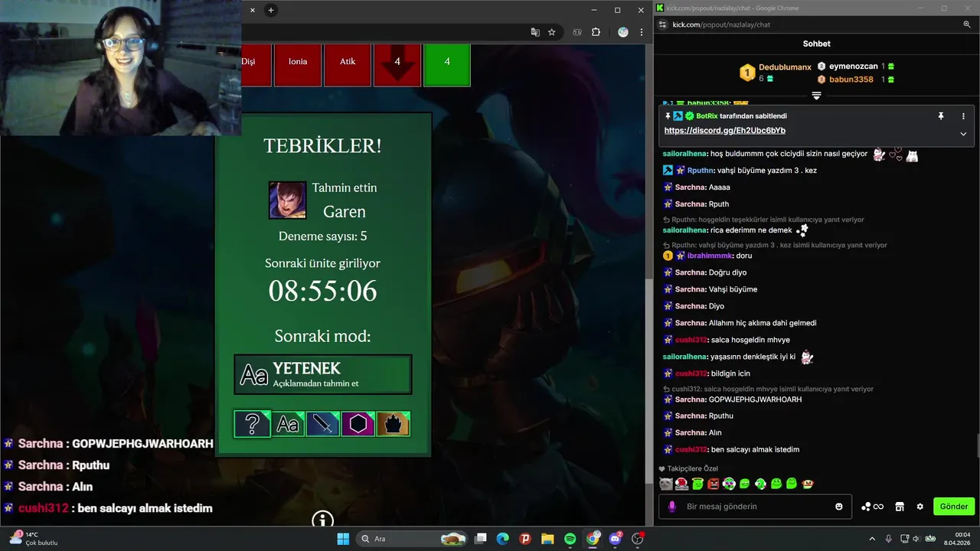Image resolution: width=980 pixels, height=551 pixels.
Task: Close the current browser tab
Action: (x=252, y=10)
